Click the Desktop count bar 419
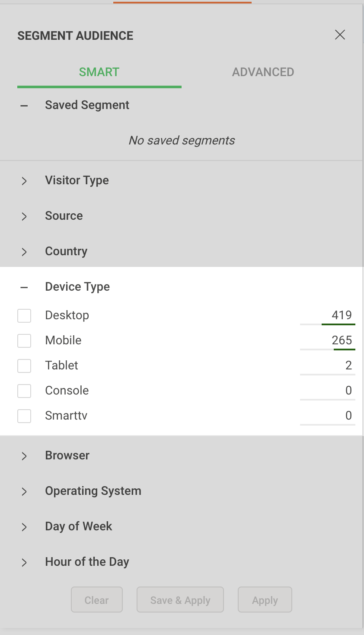364x635 pixels. click(328, 317)
